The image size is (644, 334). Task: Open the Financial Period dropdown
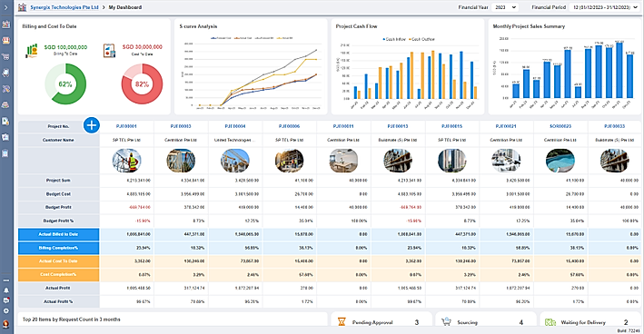coord(606,7)
